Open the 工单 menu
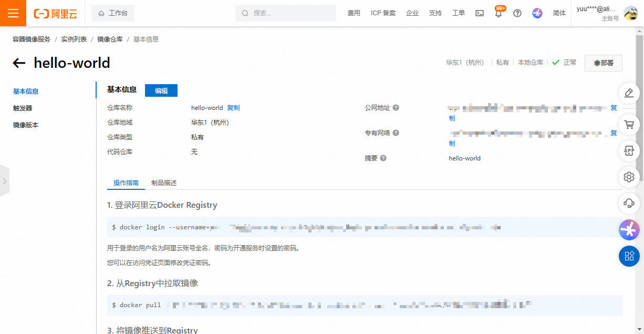The image size is (644, 334). pyautogui.click(x=459, y=13)
